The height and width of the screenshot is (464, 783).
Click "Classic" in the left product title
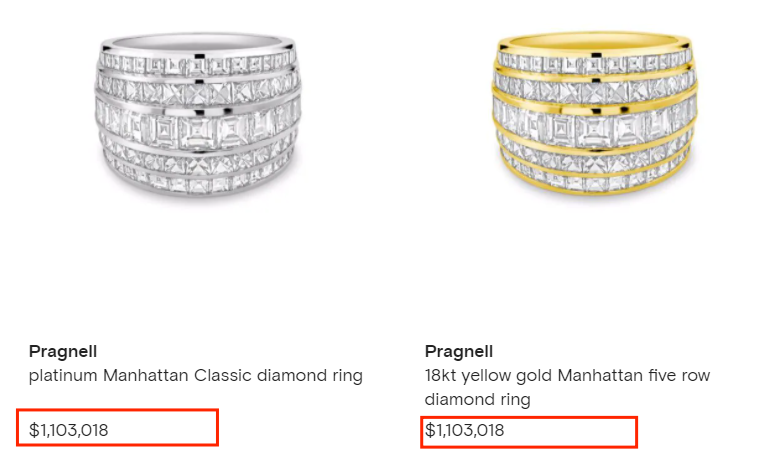click(211, 376)
